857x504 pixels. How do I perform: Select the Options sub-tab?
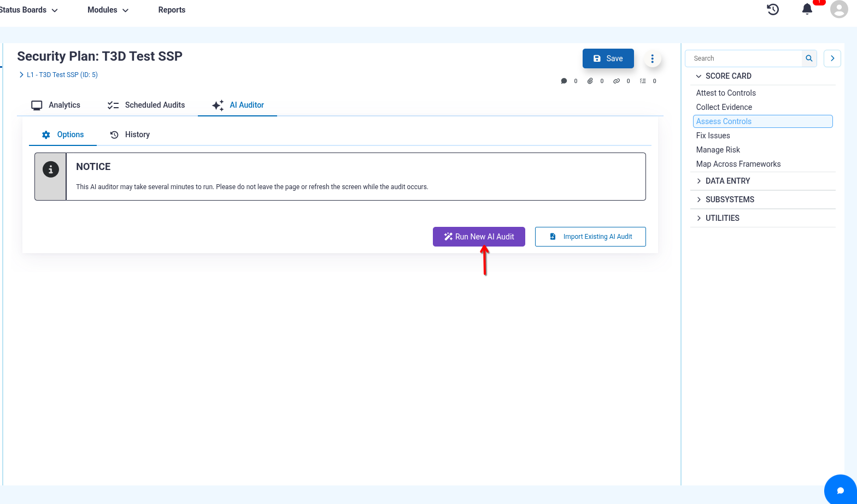pos(63,134)
